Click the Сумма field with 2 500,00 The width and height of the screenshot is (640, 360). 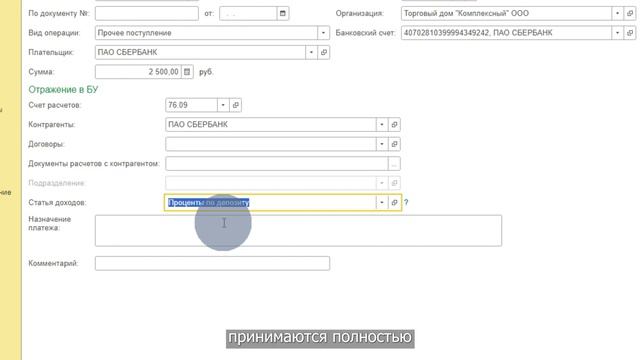pos(138,72)
